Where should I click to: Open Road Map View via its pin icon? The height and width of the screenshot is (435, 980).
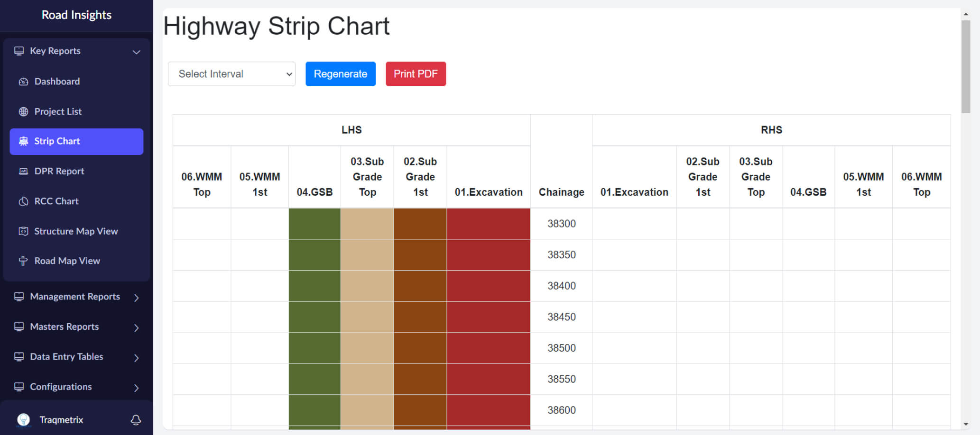[23, 261]
